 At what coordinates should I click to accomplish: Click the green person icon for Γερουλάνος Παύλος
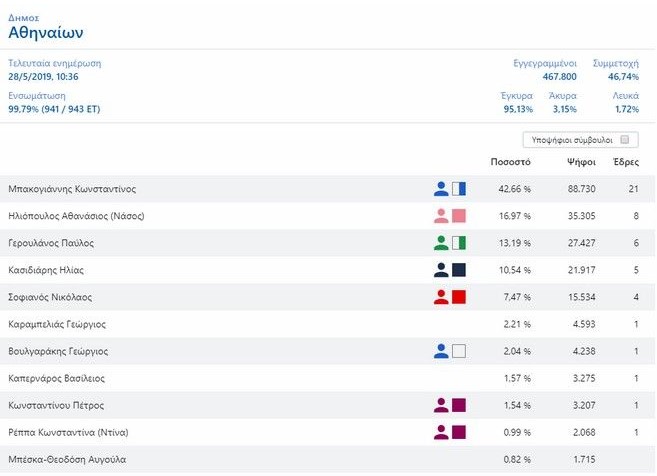[442, 242]
